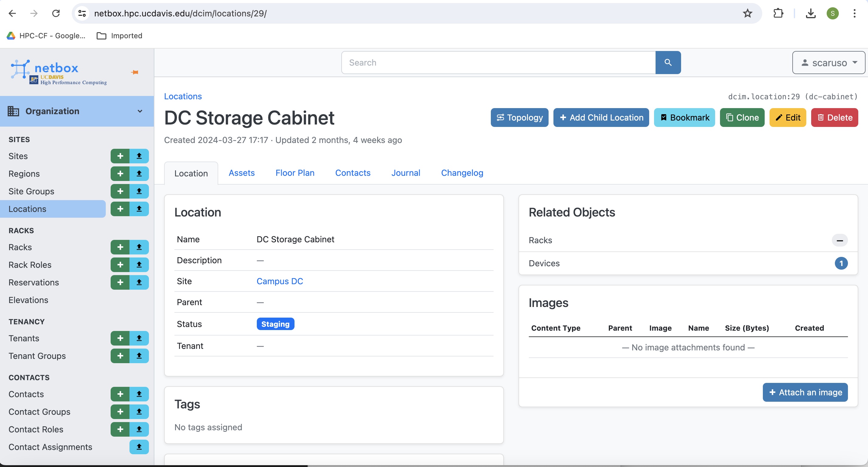Open the Changelog tab

pyautogui.click(x=462, y=173)
